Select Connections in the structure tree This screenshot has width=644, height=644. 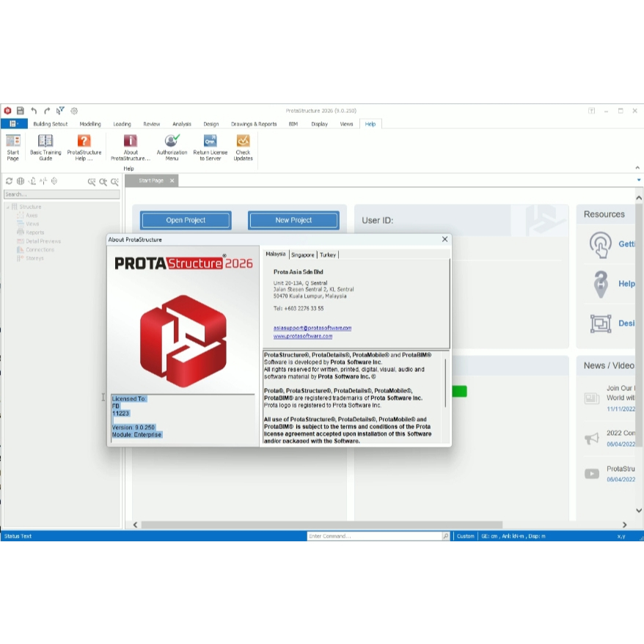(x=40, y=249)
